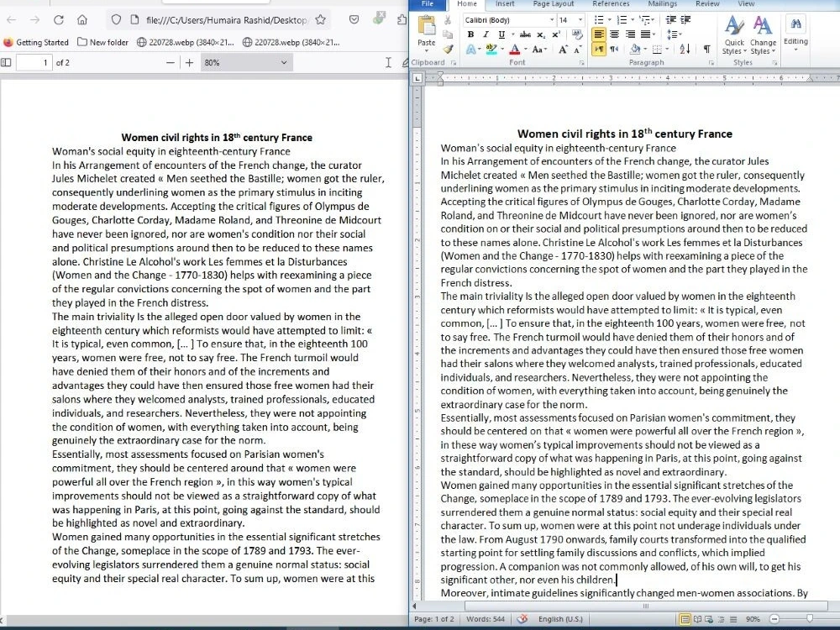Toggle Center alignment in Word
840x630 pixels.
click(x=614, y=34)
